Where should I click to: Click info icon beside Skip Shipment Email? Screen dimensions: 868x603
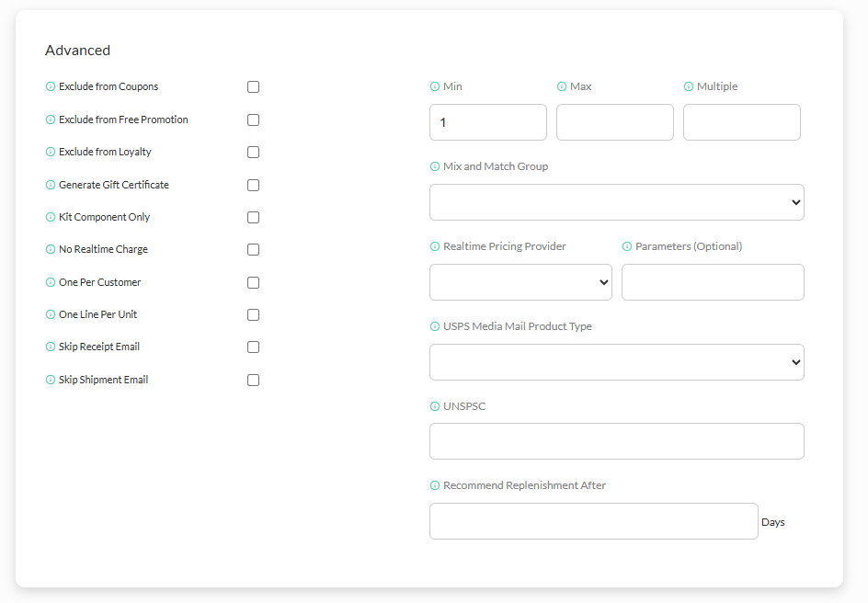[51, 380]
